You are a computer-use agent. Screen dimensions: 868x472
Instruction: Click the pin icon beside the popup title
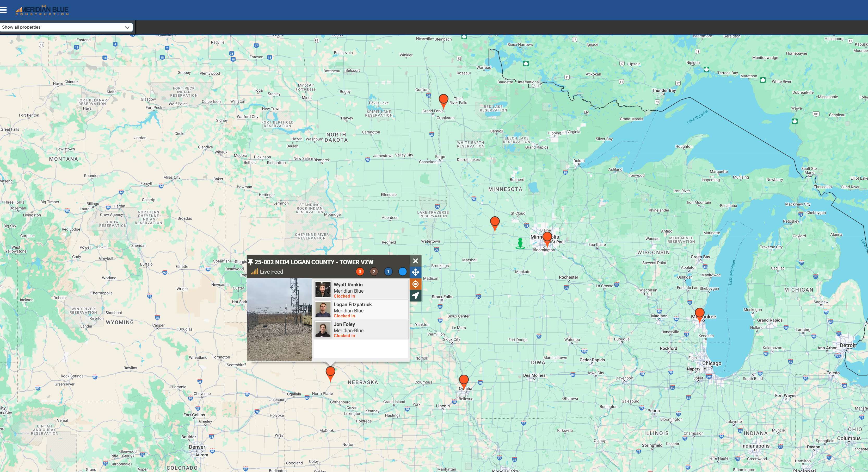pyautogui.click(x=250, y=262)
